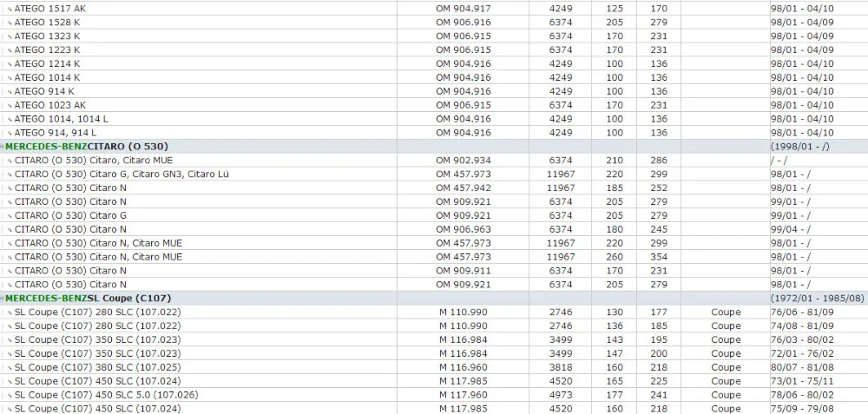Screen dimensions: 868x414
Task: Click engine code OM 904.917
Action: [x=464, y=9]
